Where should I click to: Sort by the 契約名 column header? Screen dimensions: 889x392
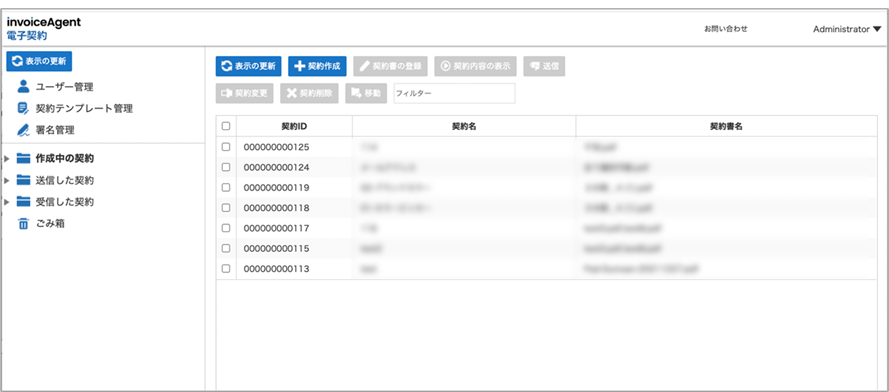pyautogui.click(x=464, y=127)
